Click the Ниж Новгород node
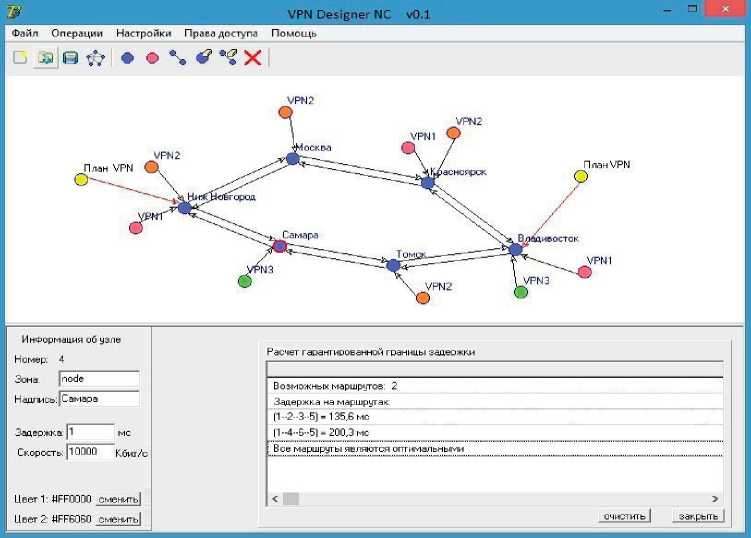The height and width of the screenshot is (538, 751). (184, 208)
